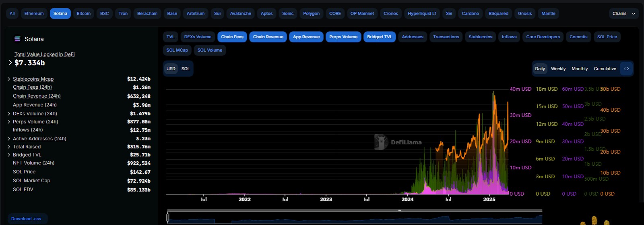The image size is (644, 225).
Task: Disable the Chain Revenue metric
Action: coord(268,37)
